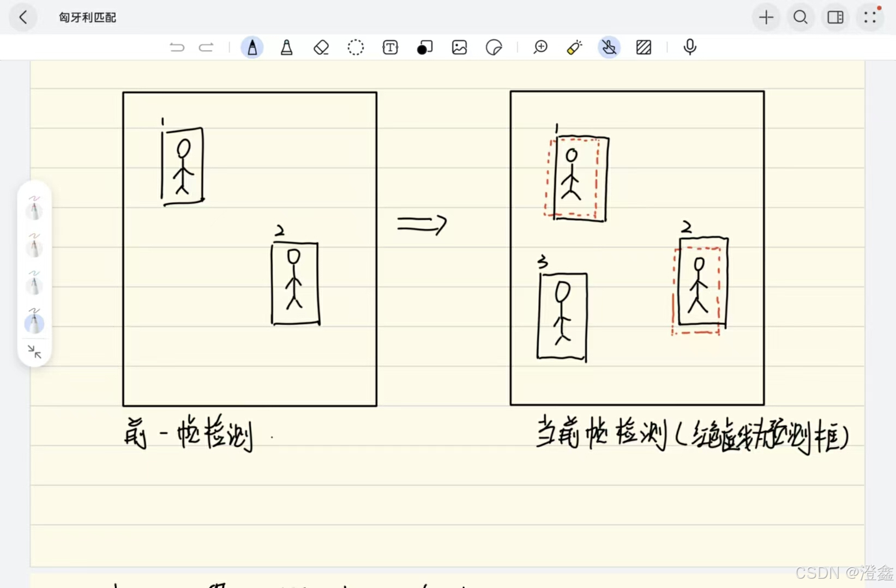
Task: Insert an image into the note
Action: click(x=459, y=47)
